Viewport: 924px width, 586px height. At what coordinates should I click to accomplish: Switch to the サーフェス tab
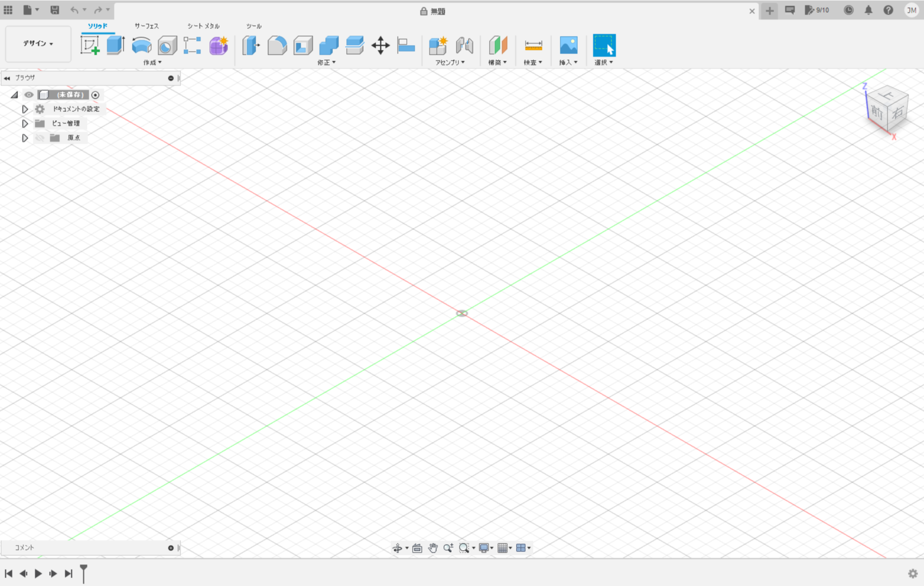point(147,26)
